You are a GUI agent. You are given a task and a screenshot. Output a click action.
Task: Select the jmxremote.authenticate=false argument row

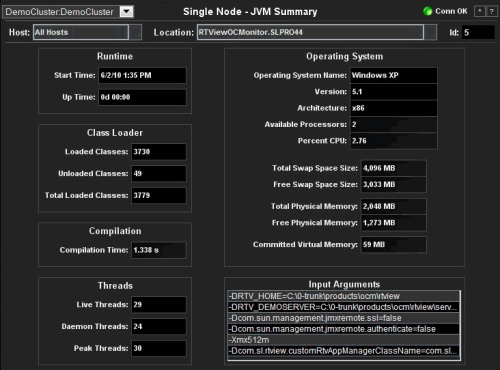344,329
